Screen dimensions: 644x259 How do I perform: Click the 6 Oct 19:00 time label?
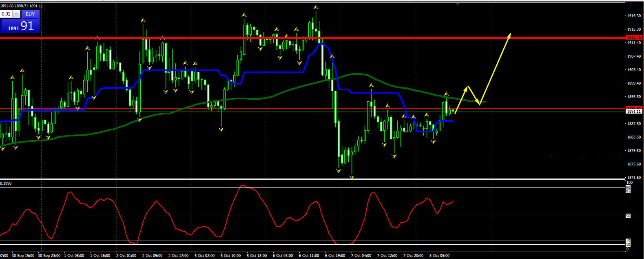point(335,256)
